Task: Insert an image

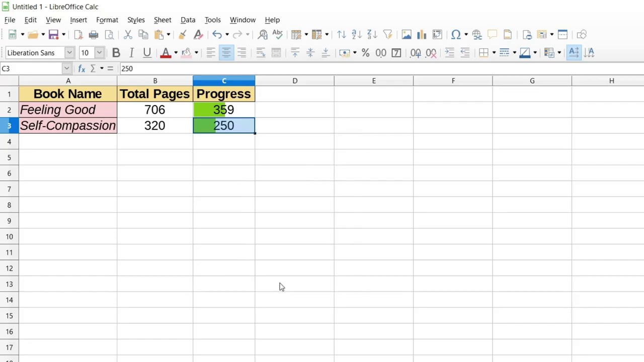Action: click(407, 35)
